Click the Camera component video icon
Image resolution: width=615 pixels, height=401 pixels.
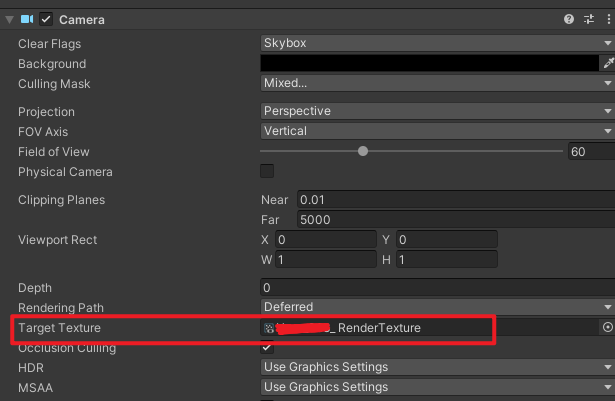27,19
